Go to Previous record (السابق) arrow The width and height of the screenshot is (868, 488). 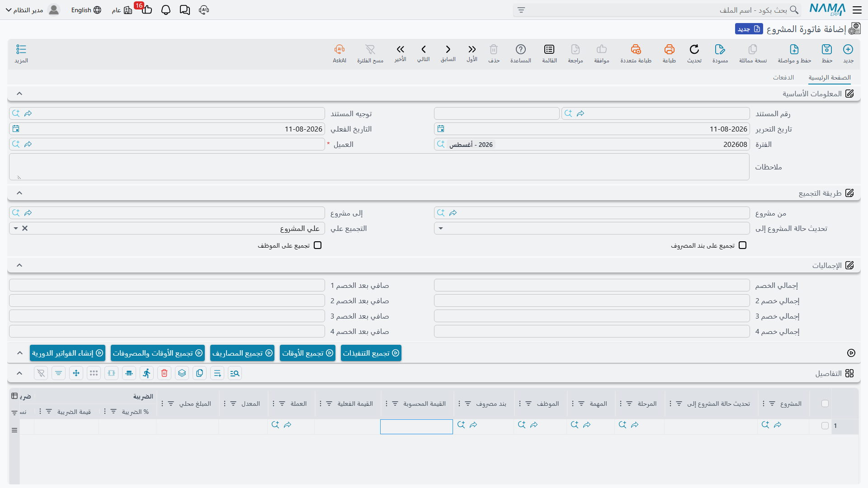448,49
